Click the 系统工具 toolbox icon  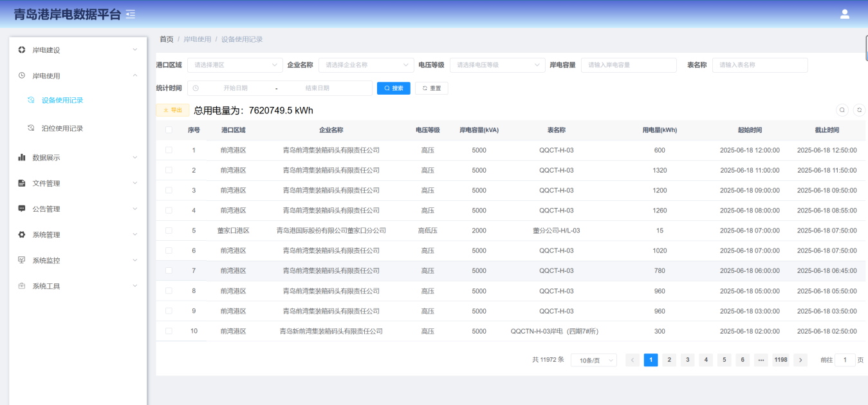(x=22, y=286)
